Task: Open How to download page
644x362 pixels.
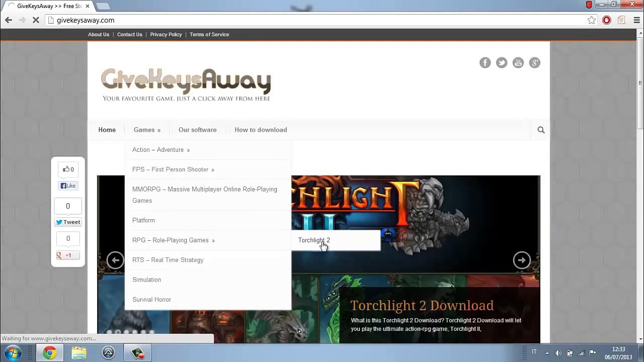Action: [261, 130]
